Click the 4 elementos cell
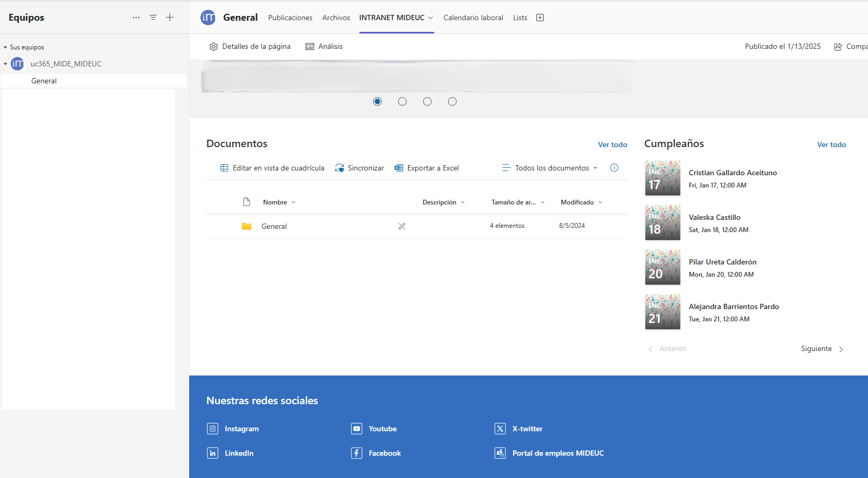This screenshot has width=868, height=478. click(507, 226)
